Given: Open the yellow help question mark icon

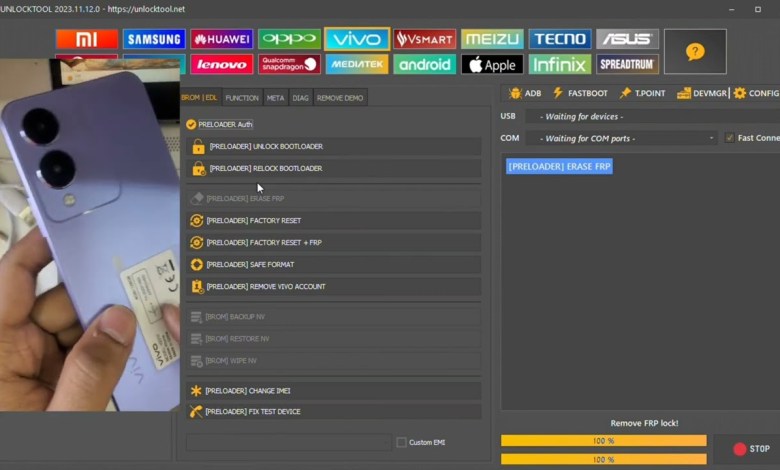Looking at the screenshot, I should [x=695, y=51].
